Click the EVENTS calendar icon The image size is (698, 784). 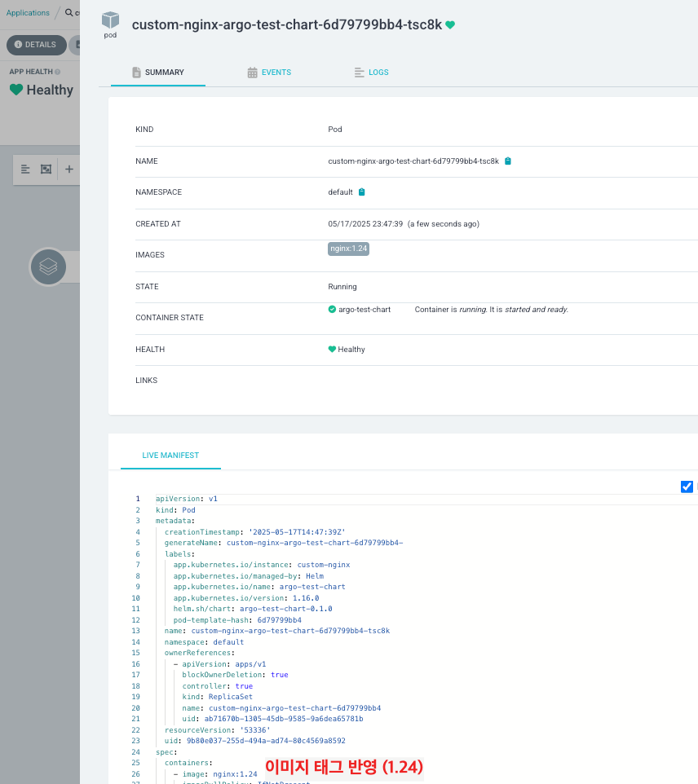click(x=252, y=73)
